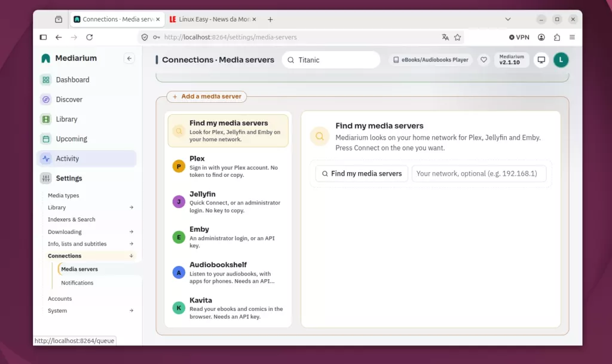612x364 pixels.
Task: Open Media types settings
Action: (63, 195)
